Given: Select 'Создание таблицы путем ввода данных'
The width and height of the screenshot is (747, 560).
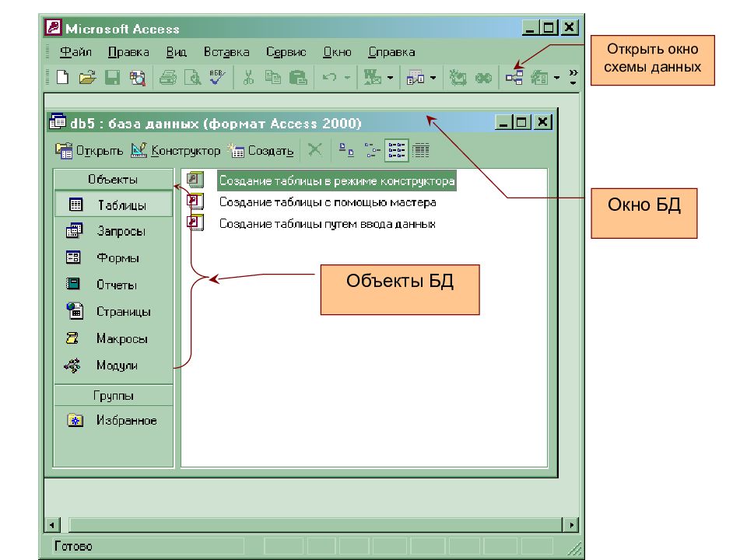Looking at the screenshot, I should [x=327, y=223].
